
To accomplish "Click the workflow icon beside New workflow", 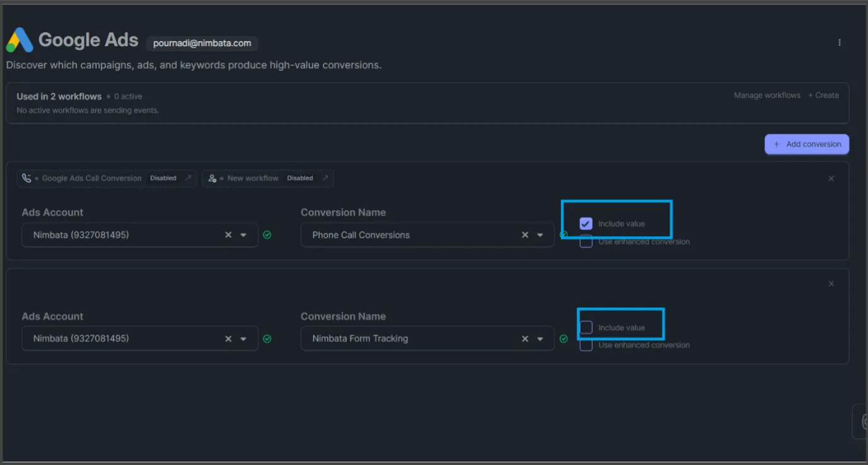I will [212, 178].
